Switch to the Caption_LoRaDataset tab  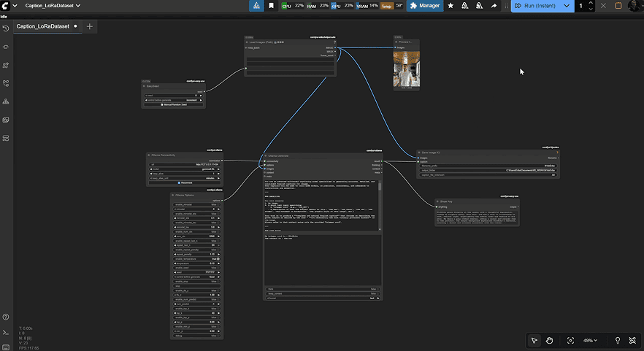(x=45, y=26)
